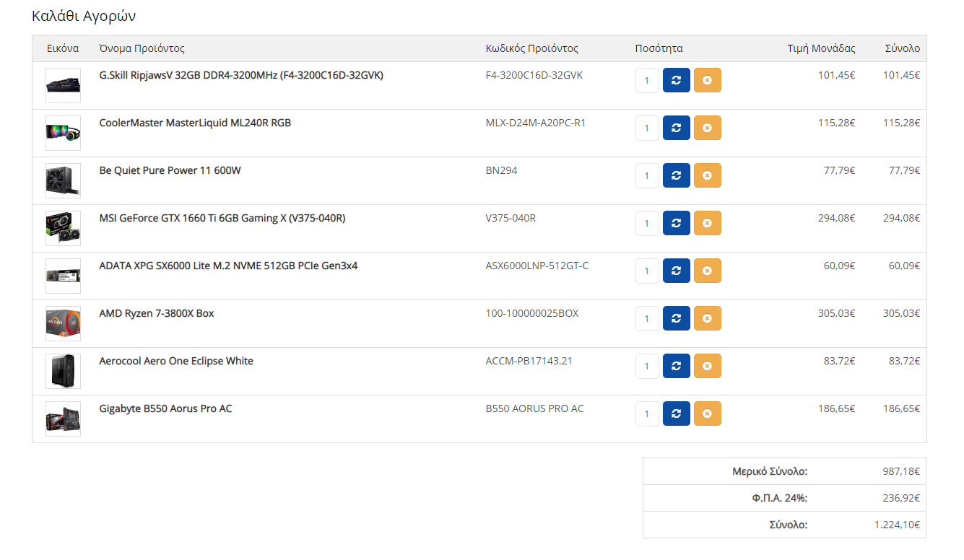Open Aerocool Aero One Eclipse White link
This screenshot has height=560, width=964.
176,361
